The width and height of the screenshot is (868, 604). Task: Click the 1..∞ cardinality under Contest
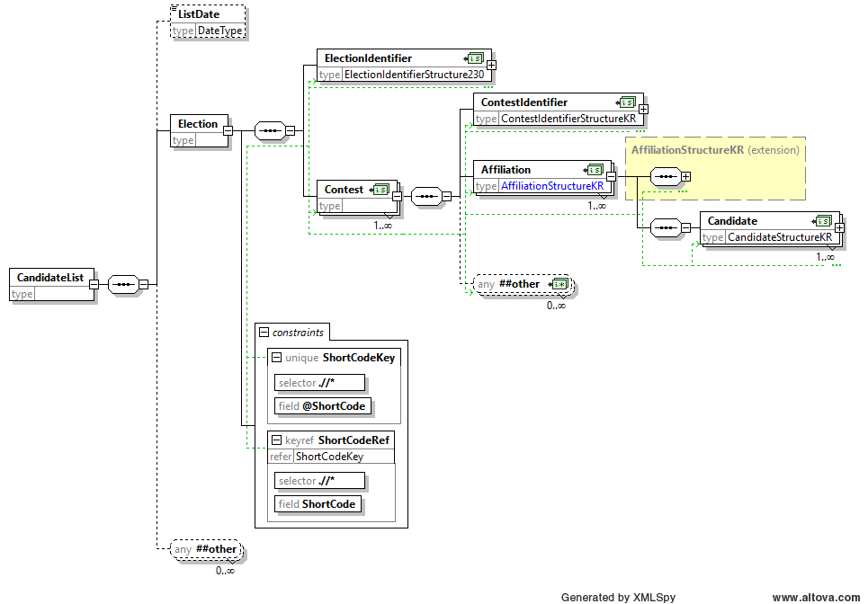click(x=382, y=226)
